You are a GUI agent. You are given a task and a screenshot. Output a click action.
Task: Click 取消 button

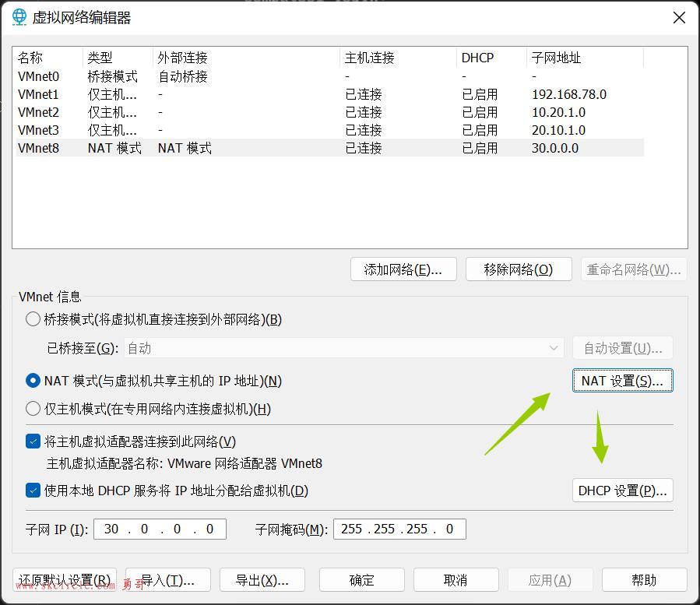456,579
